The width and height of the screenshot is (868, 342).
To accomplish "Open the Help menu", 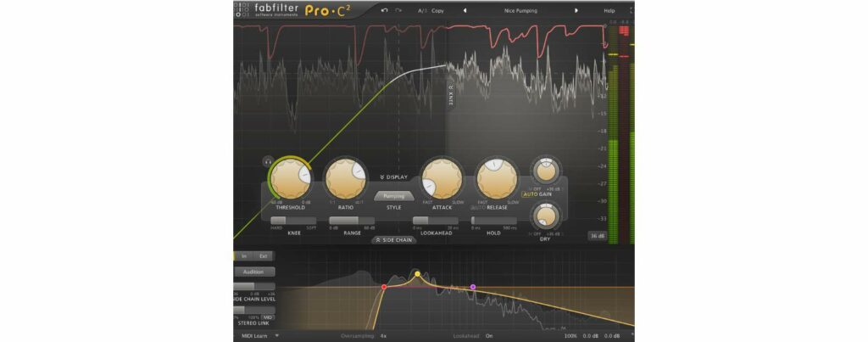I will [609, 11].
